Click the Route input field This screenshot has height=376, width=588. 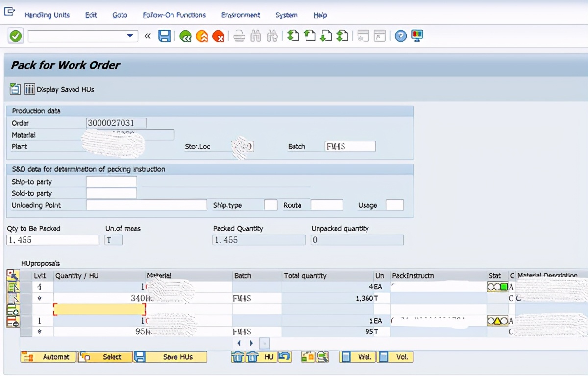[327, 205]
